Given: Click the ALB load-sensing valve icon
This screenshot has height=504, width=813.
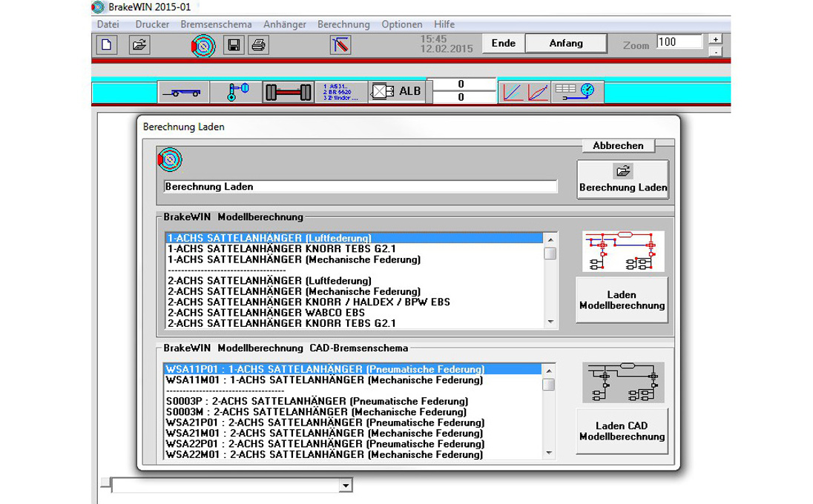Looking at the screenshot, I should [397, 92].
